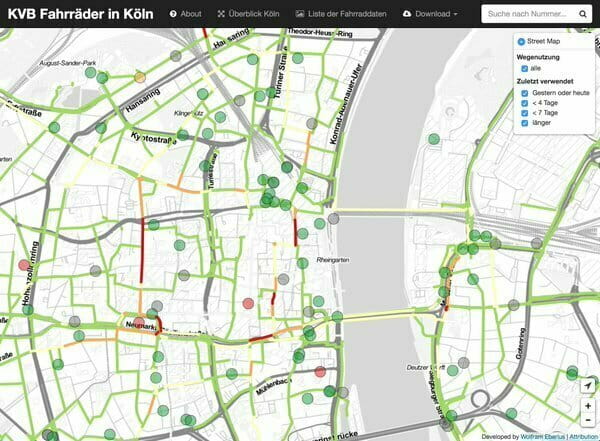
Task: Click the Download cloud icon
Action: click(407, 14)
